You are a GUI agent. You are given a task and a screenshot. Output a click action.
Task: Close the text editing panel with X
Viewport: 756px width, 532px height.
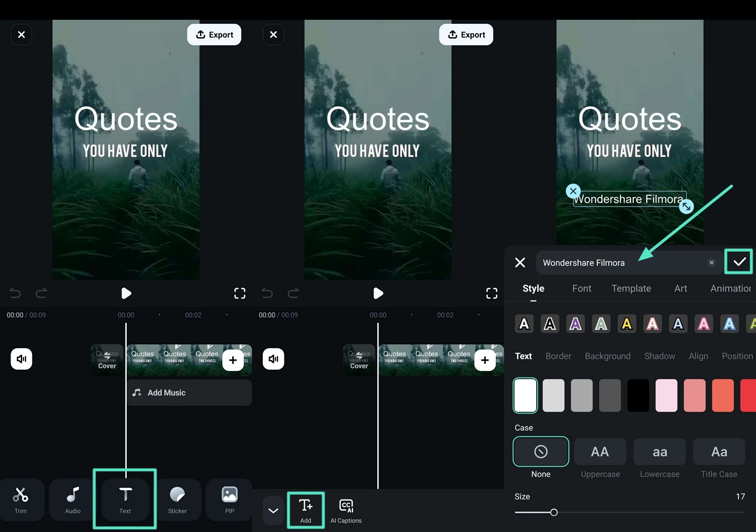point(520,263)
